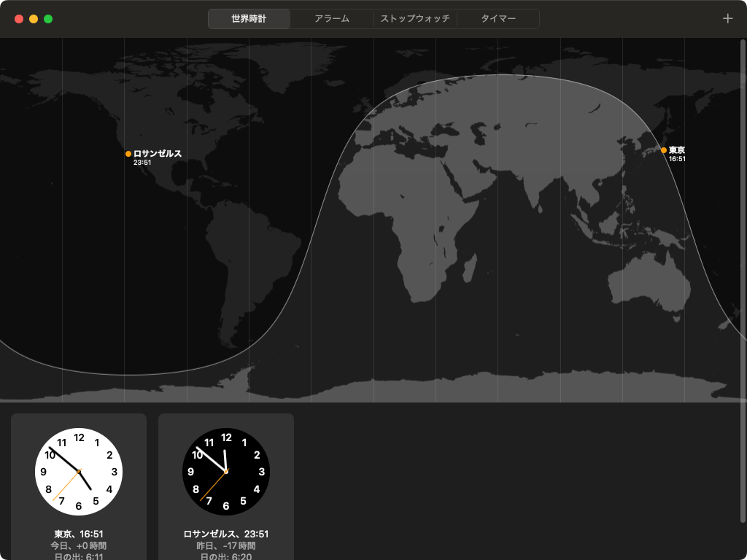Click the 東京 label on the map
Viewport: 747px width, 560px height.
(x=677, y=149)
